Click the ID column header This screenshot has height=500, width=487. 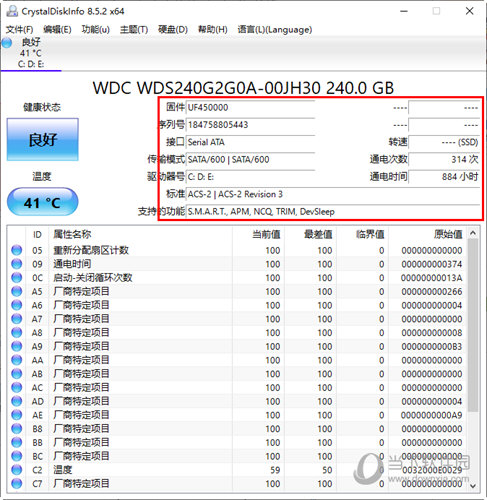click(x=37, y=235)
